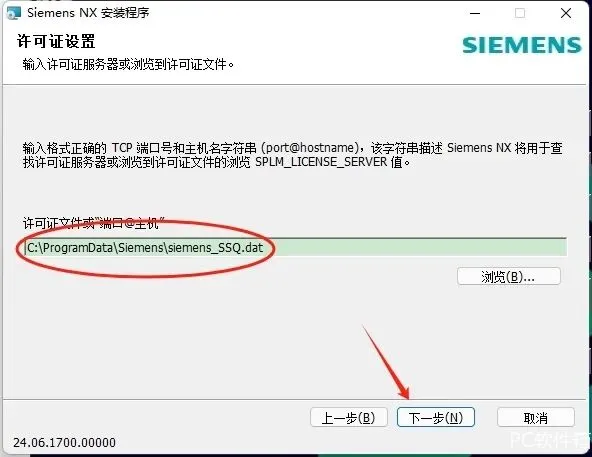
Task: Click the red arrow annotation above 下一步
Action: click(x=386, y=361)
